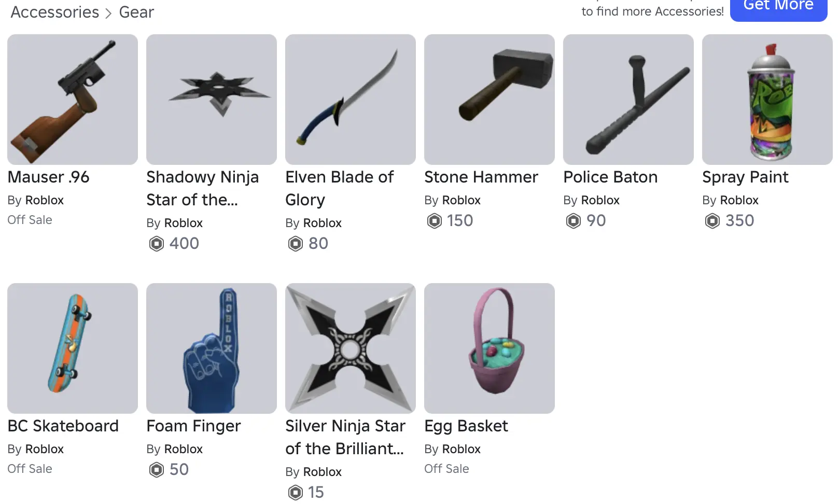Click the Police Baton name link
Screen dimensions: 839x504
point(610,177)
